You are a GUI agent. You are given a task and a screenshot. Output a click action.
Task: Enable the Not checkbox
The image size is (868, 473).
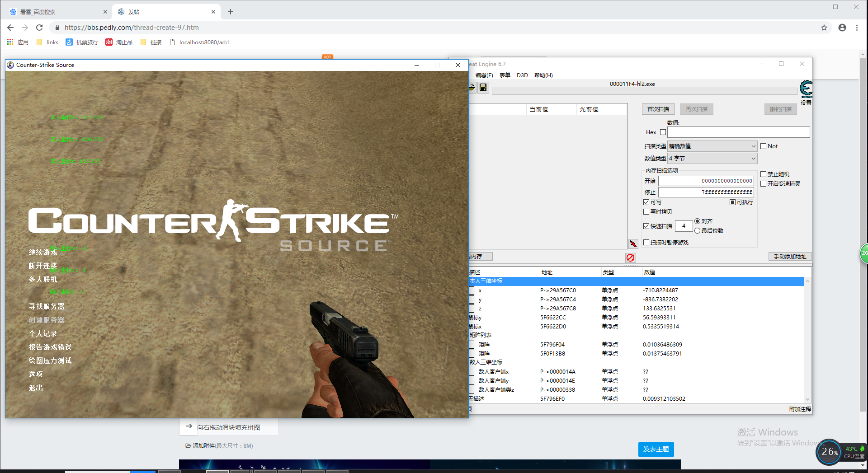(763, 146)
